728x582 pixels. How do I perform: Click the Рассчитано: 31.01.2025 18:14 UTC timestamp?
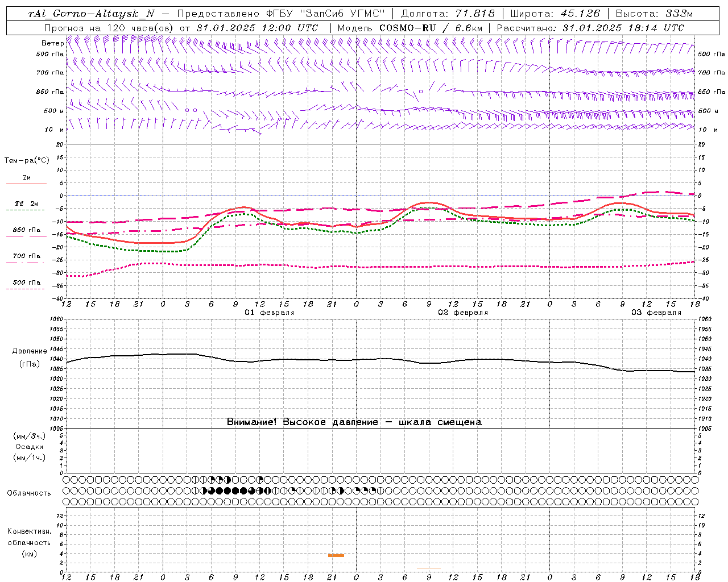pos(590,28)
